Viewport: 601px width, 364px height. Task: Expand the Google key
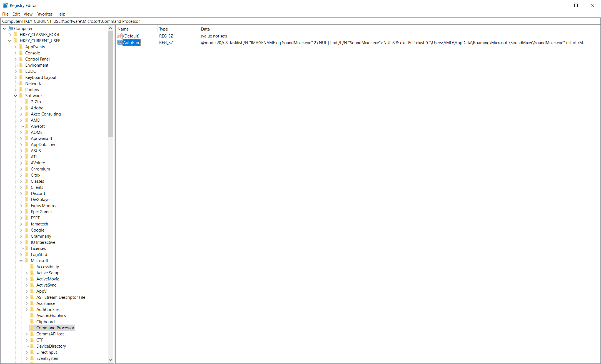click(x=21, y=230)
